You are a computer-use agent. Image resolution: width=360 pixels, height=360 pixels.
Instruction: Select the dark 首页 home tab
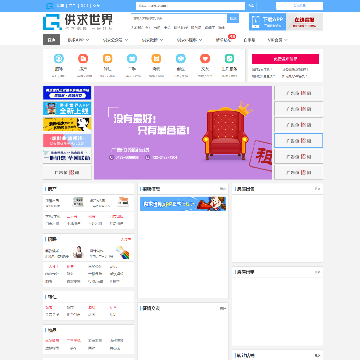(x=51, y=40)
